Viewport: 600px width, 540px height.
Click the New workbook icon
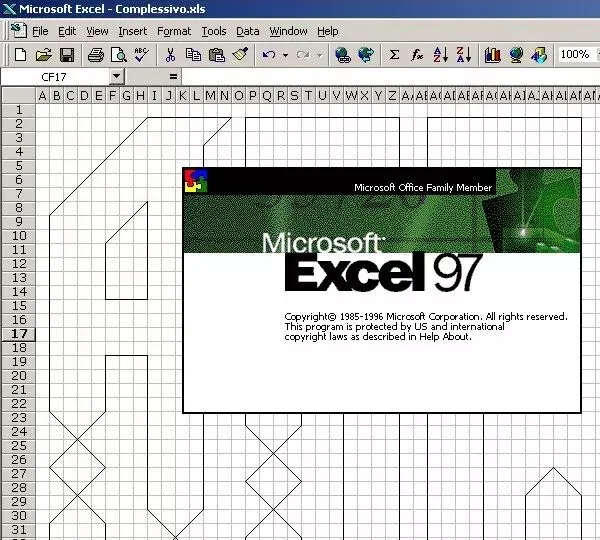click(x=20, y=55)
